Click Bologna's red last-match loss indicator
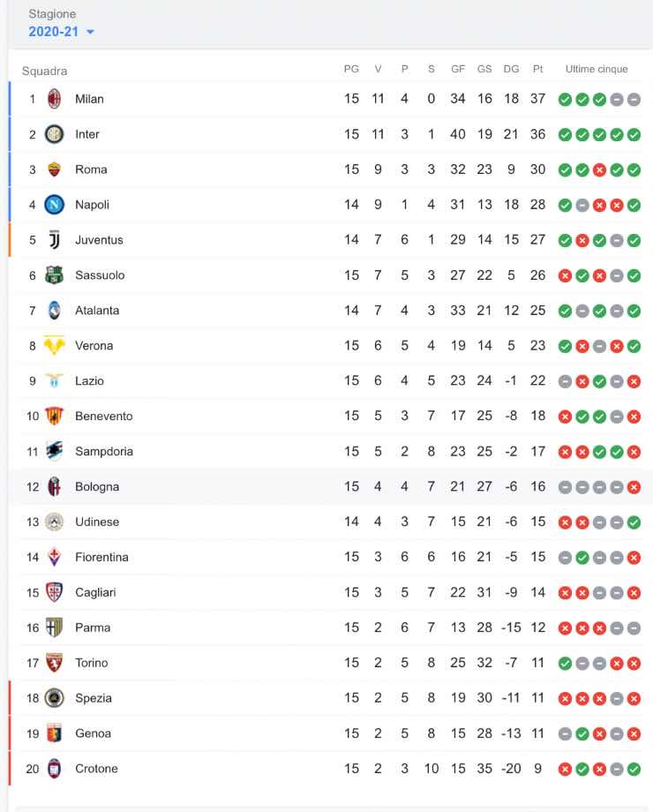Viewport: 653px width, 812px height. pos(634,487)
